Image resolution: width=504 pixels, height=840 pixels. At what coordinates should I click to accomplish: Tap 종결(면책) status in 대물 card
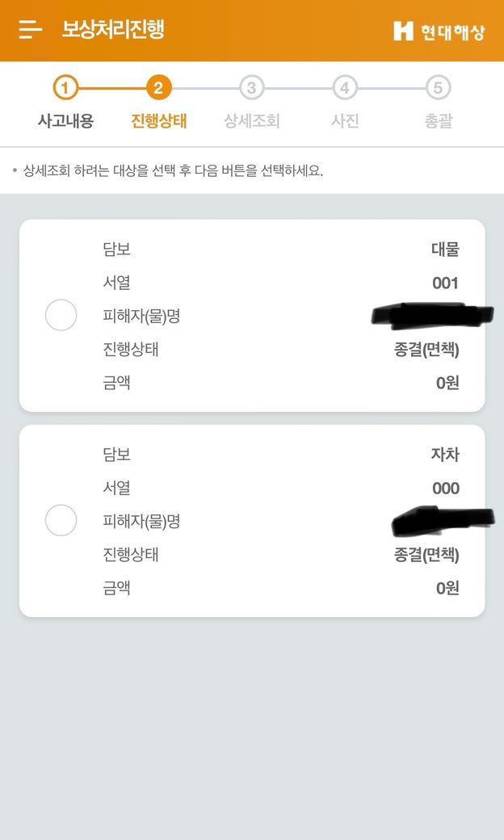coord(426,350)
